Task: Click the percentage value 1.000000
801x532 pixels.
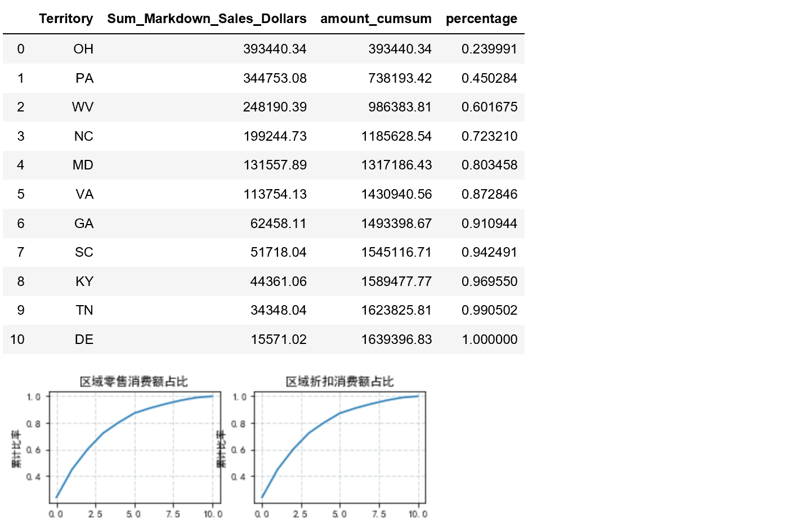Action: (489, 339)
